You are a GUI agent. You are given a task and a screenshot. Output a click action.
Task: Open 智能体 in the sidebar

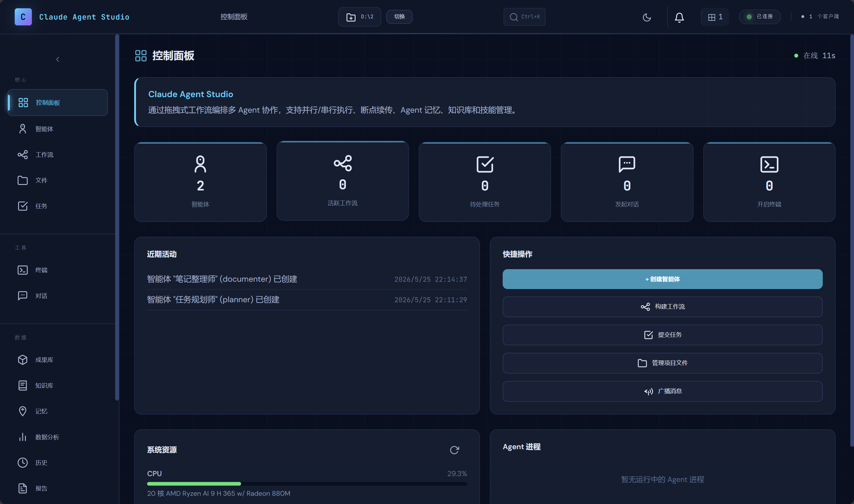tap(57, 129)
